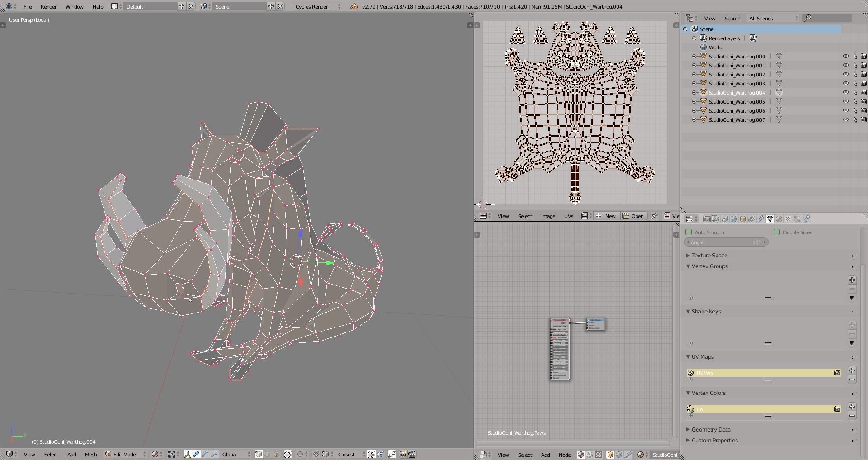Open the Render properties tab

[707, 219]
